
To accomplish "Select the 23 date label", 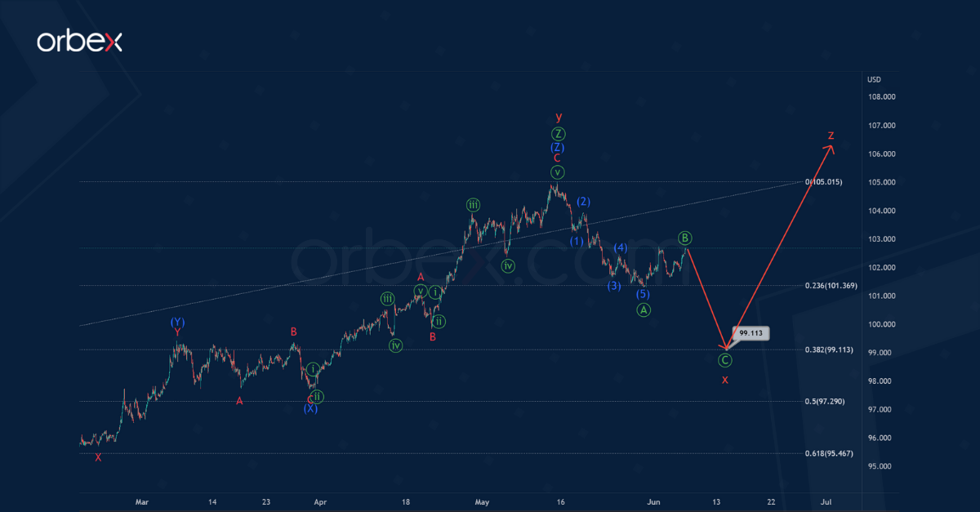I will [266, 501].
